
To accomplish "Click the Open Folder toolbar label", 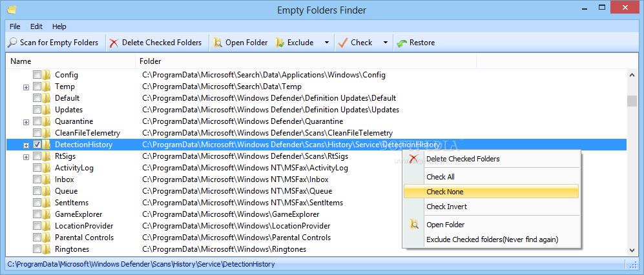I will (247, 43).
